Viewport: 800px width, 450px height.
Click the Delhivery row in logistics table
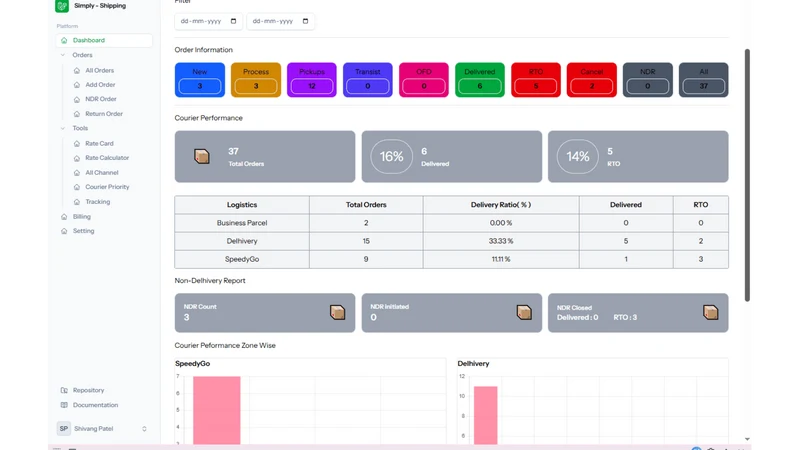452,241
